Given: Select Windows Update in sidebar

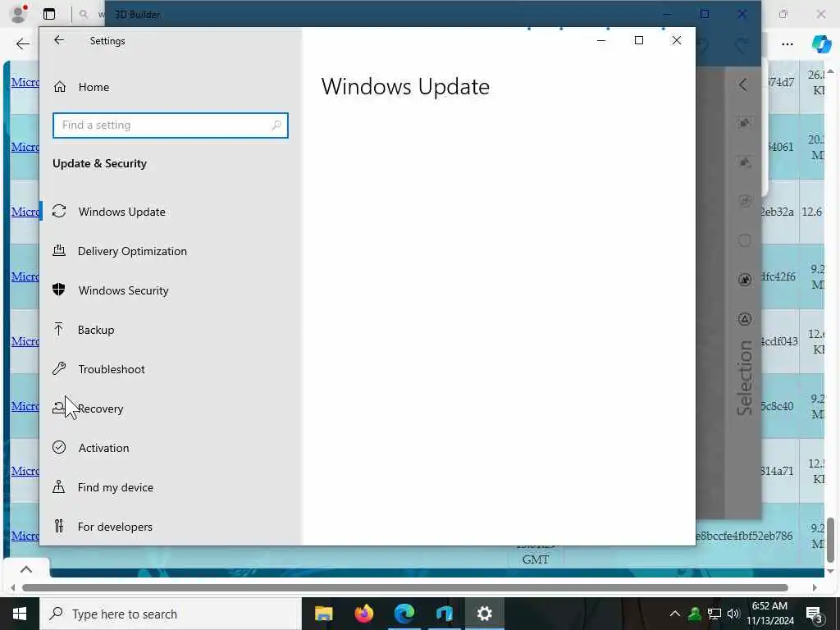Looking at the screenshot, I should pyautogui.click(x=171, y=212).
